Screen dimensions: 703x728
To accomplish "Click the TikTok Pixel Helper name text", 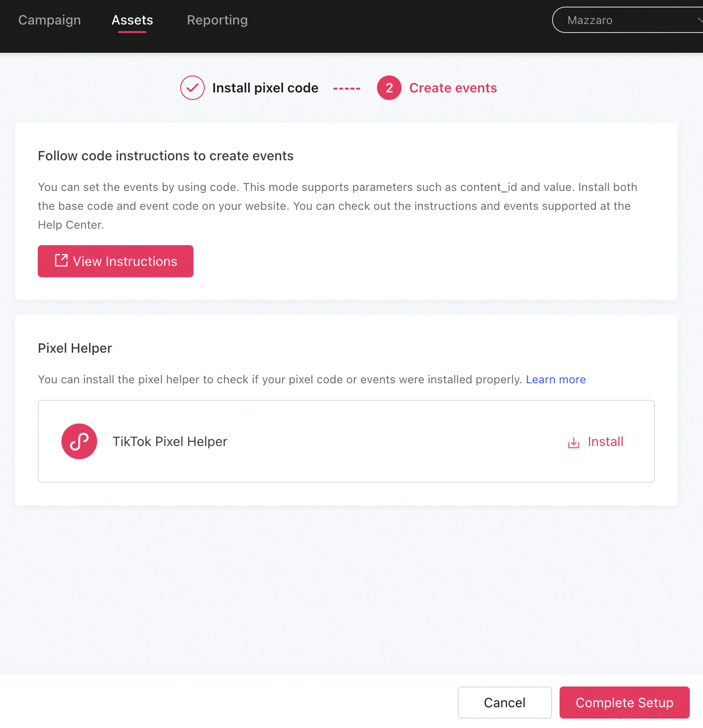I will (170, 442).
